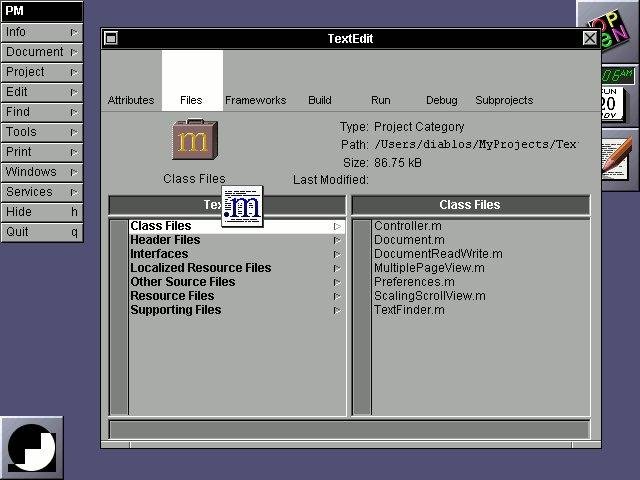The image size is (640, 480).
Task: Close the TextEdit project window
Action: 589,38
